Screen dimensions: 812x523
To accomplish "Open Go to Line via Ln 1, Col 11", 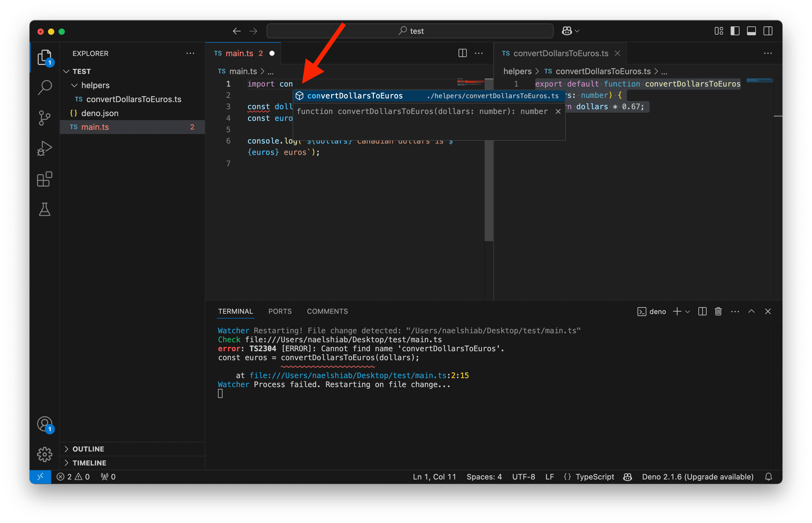I will click(x=434, y=477).
